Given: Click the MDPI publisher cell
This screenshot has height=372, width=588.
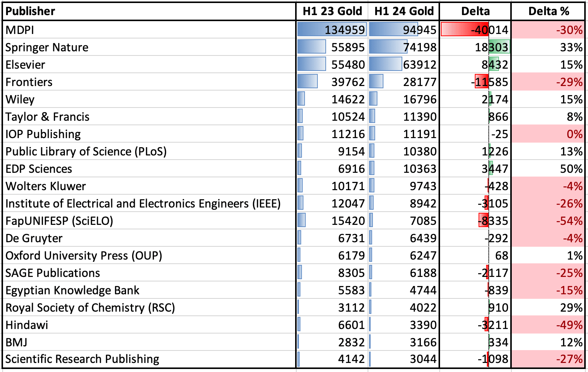Looking at the screenshot, I should 149,29.
